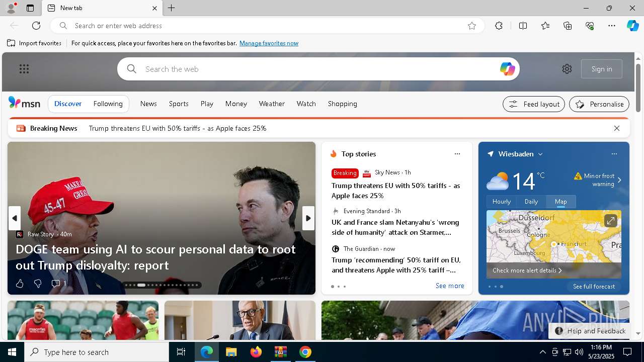Go to next carousel story

click(x=308, y=218)
